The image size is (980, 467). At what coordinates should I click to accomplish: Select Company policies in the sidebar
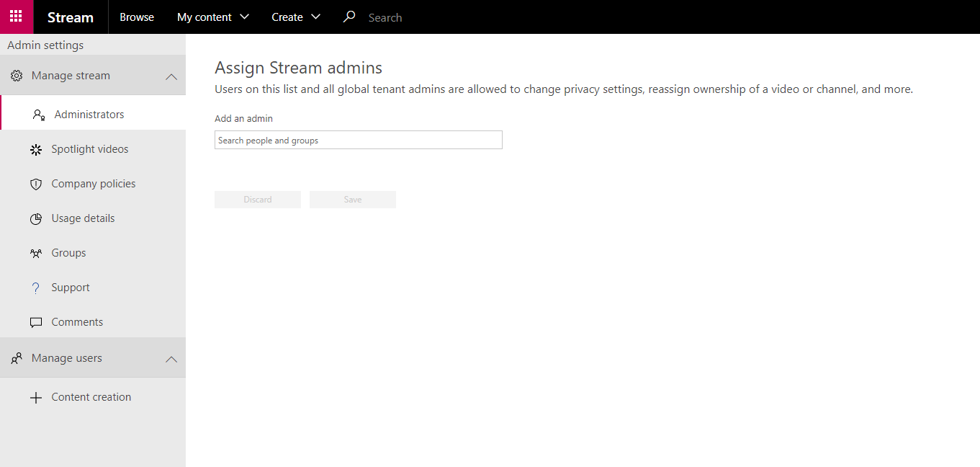(x=93, y=184)
